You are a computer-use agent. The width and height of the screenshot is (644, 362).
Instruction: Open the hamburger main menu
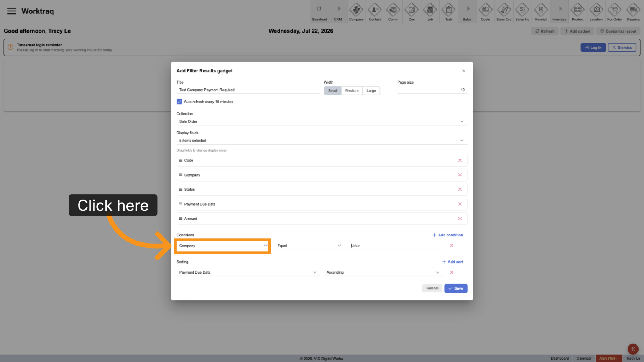click(12, 11)
